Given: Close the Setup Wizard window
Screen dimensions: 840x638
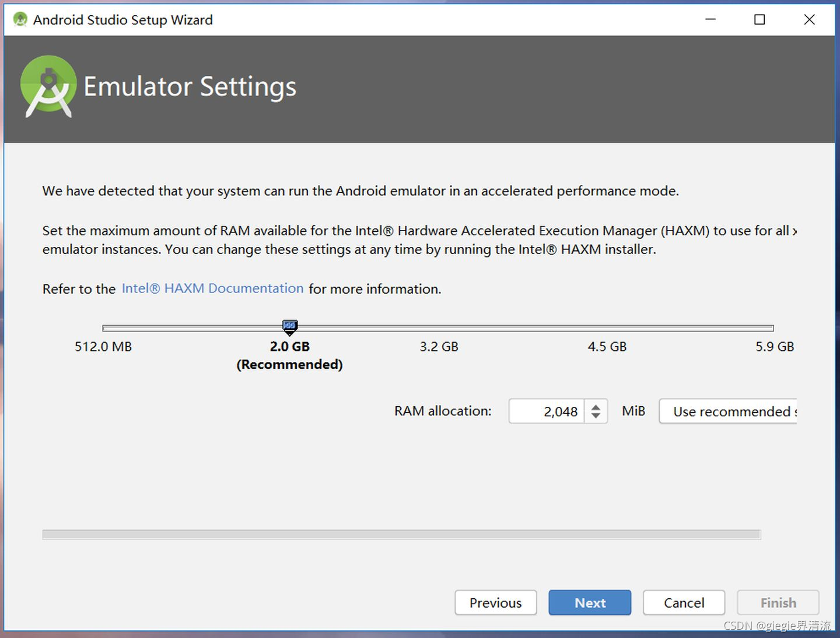Looking at the screenshot, I should click(810, 19).
